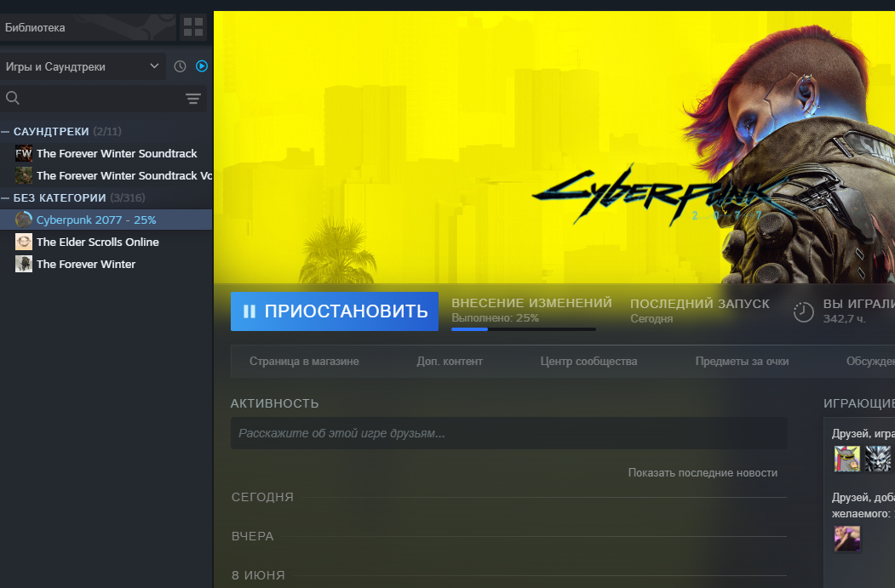
Task: Click the playtime clock icon
Action: tap(803, 311)
